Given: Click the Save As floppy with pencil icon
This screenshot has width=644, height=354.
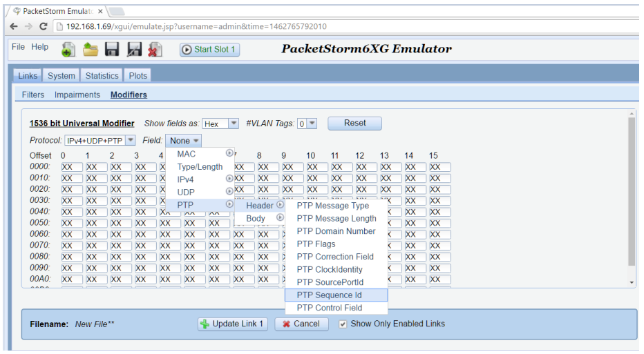Looking at the screenshot, I should 134,49.
